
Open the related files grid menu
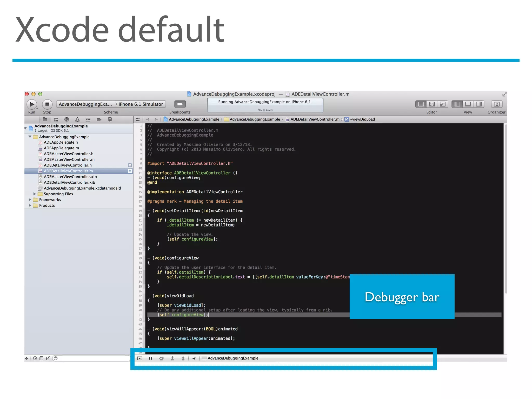(x=138, y=119)
